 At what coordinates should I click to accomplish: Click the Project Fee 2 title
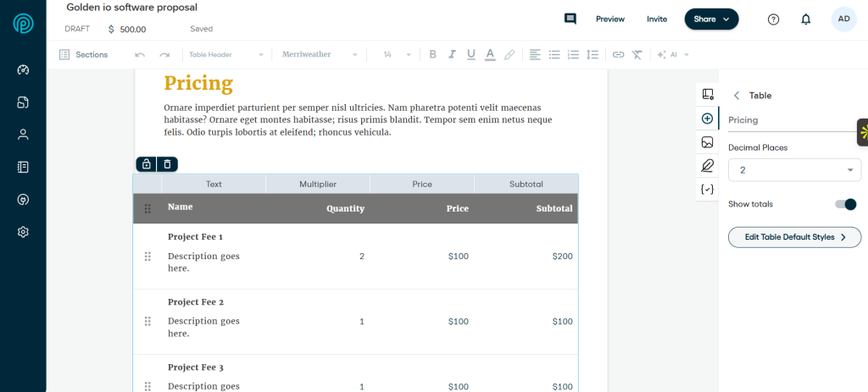[x=196, y=302]
